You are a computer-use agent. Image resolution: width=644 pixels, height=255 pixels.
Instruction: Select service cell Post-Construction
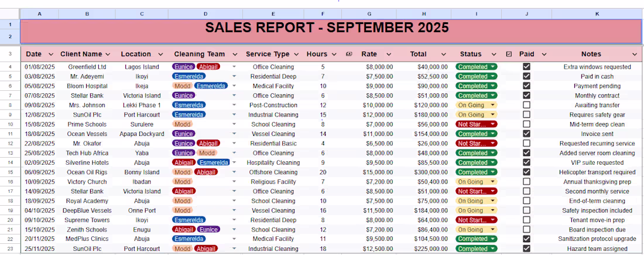273,105
